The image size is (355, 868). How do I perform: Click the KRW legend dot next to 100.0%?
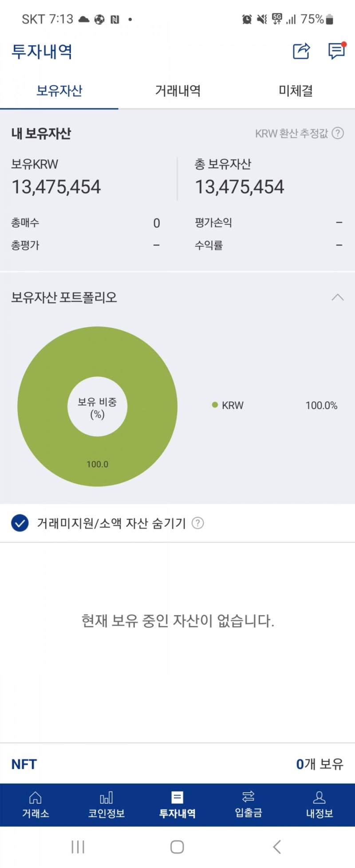click(x=215, y=405)
